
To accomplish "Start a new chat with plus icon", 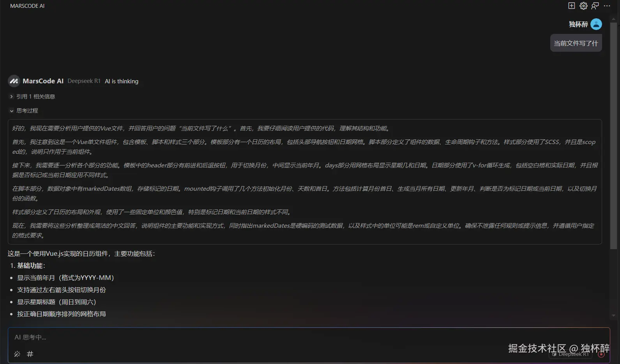I will point(571,5).
